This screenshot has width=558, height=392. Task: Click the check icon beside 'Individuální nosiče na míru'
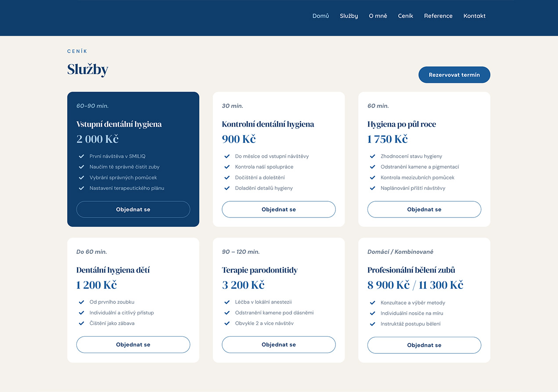point(372,313)
